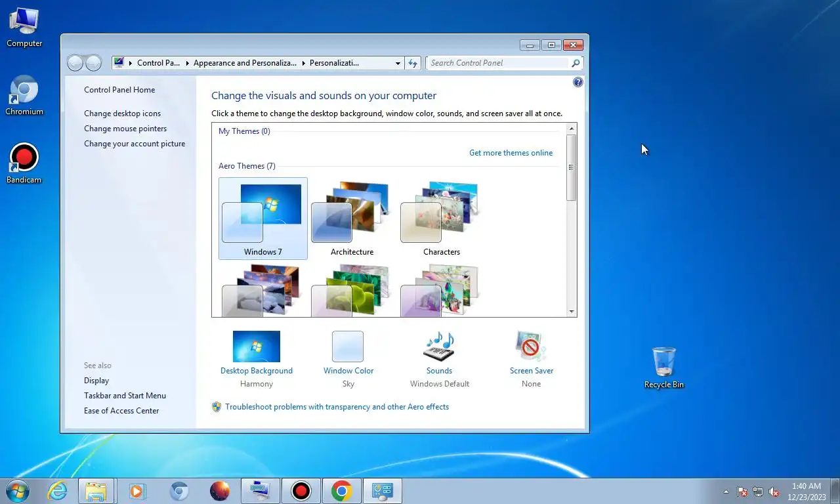Viewport: 840px width, 504px height.
Task: Click the My Themes (0) heading
Action: [x=244, y=131]
